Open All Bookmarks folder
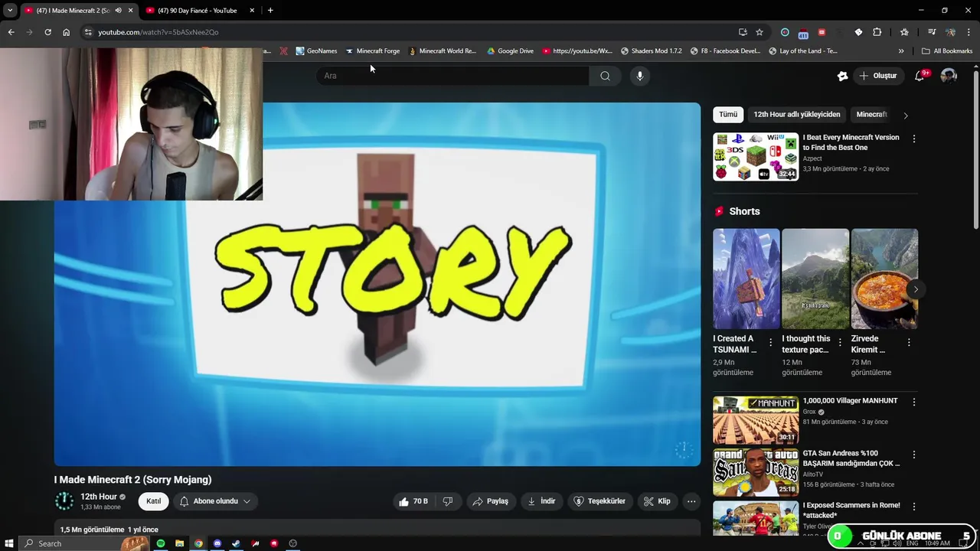 tap(947, 51)
